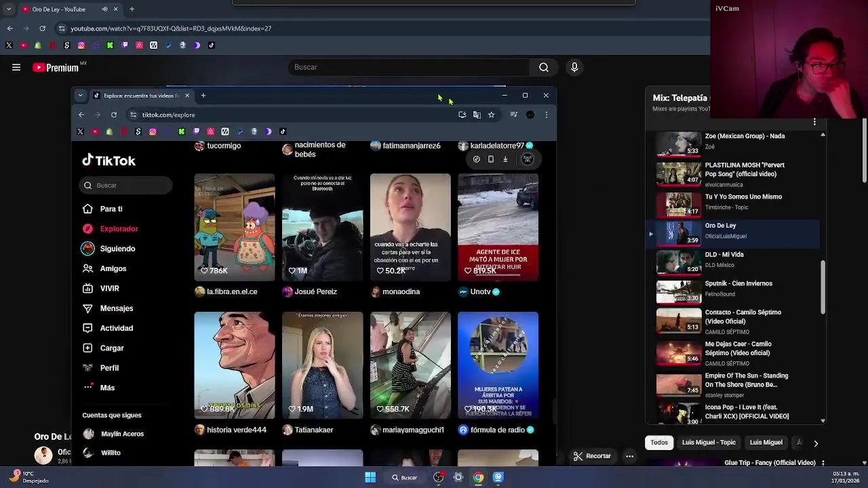Mute the Oro De Ley YouTube tab
This screenshot has width=868, height=488.
[104, 9]
